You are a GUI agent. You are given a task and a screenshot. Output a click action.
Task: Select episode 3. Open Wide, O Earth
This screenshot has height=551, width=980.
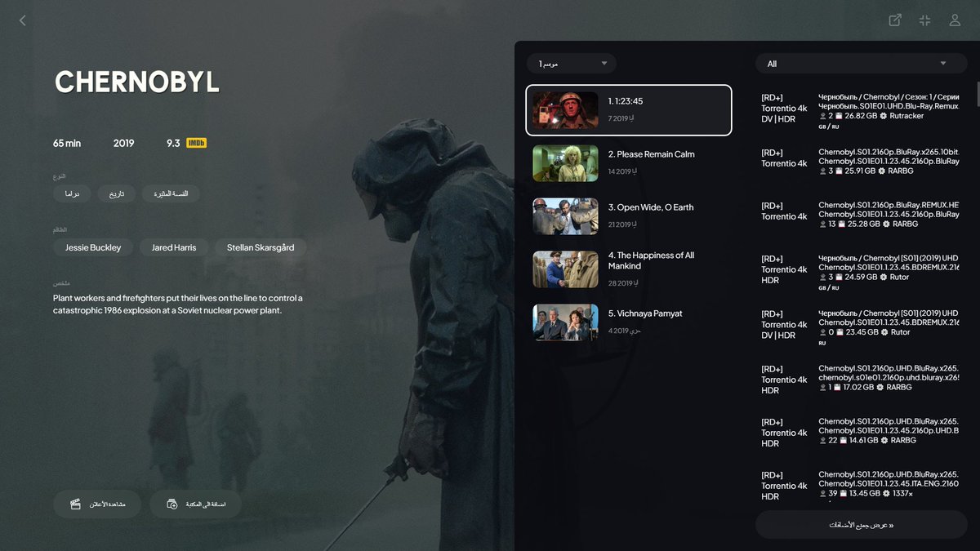pyautogui.click(x=629, y=216)
